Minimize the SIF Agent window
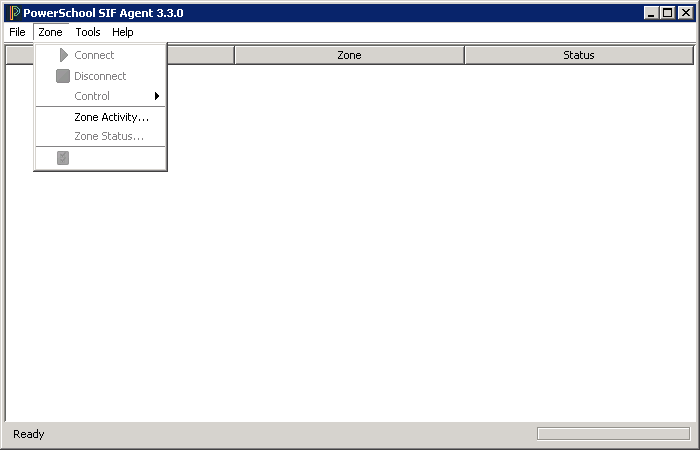700x450 pixels. click(x=651, y=13)
